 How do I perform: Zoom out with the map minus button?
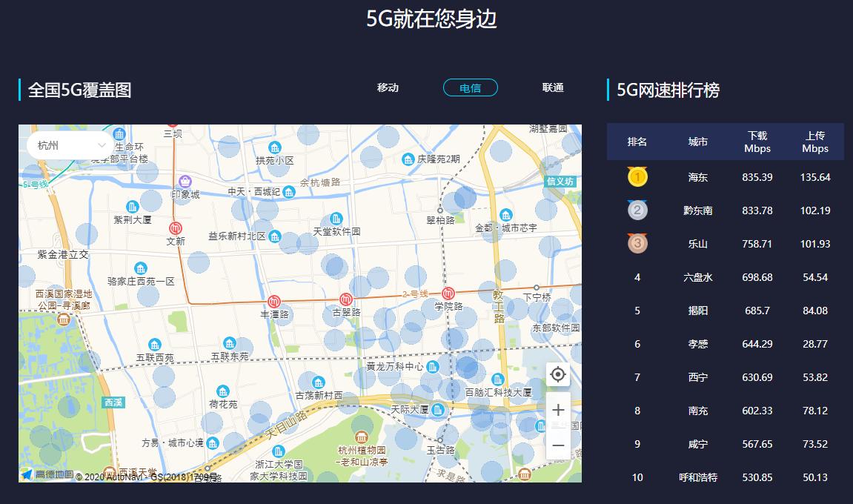(x=558, y=445)
